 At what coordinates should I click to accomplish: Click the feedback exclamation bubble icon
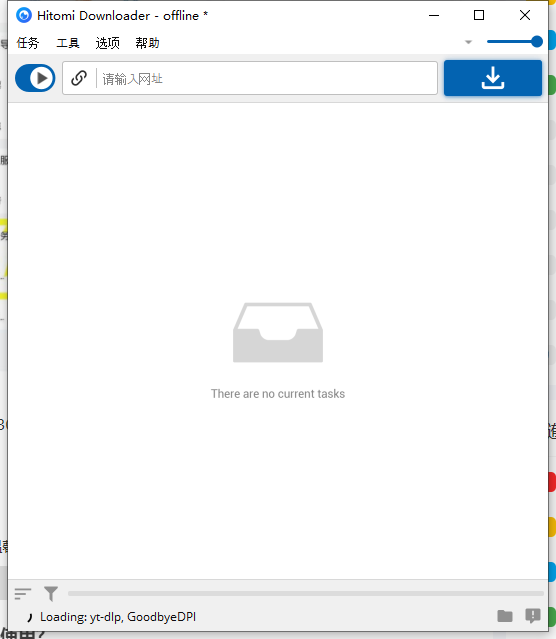tap(533, 616)
